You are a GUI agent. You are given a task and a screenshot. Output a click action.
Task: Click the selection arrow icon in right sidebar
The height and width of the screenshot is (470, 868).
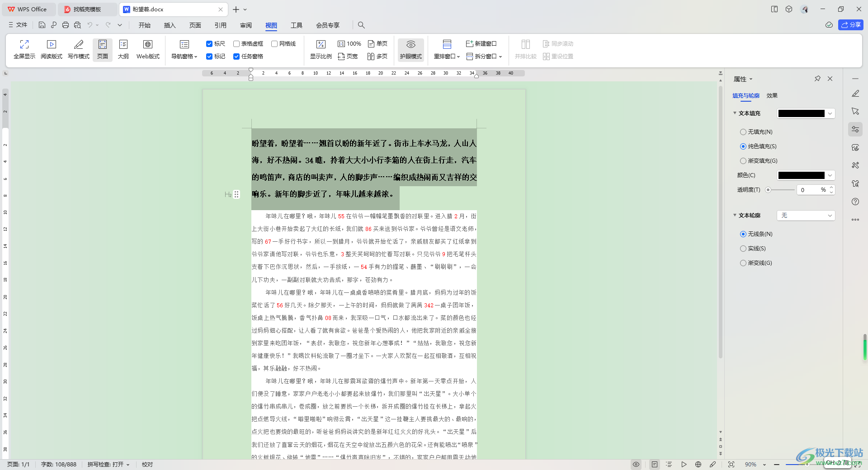[x=855, y=111]
